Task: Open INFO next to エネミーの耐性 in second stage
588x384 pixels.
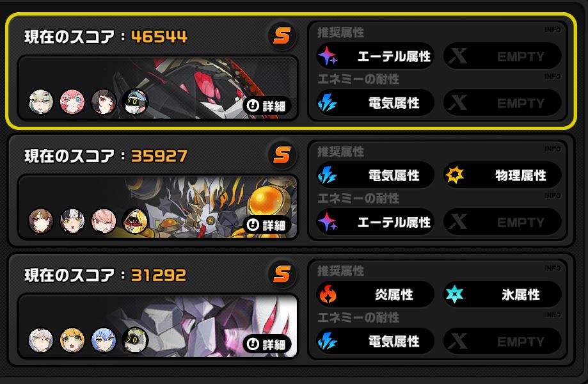Action: 553,196
